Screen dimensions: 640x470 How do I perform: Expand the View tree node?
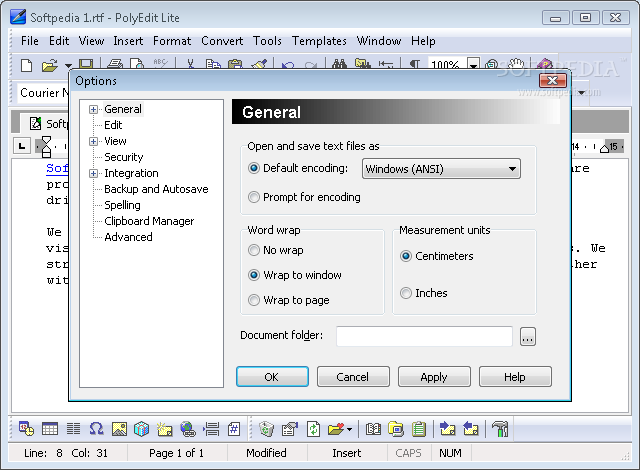coord(93,142)
